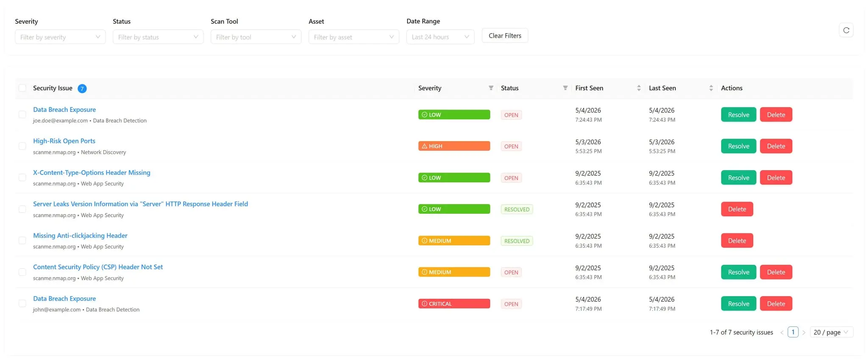
Task: Click OPEN status tag of High-Risk Ports
Action: click(x=511, y=146)
